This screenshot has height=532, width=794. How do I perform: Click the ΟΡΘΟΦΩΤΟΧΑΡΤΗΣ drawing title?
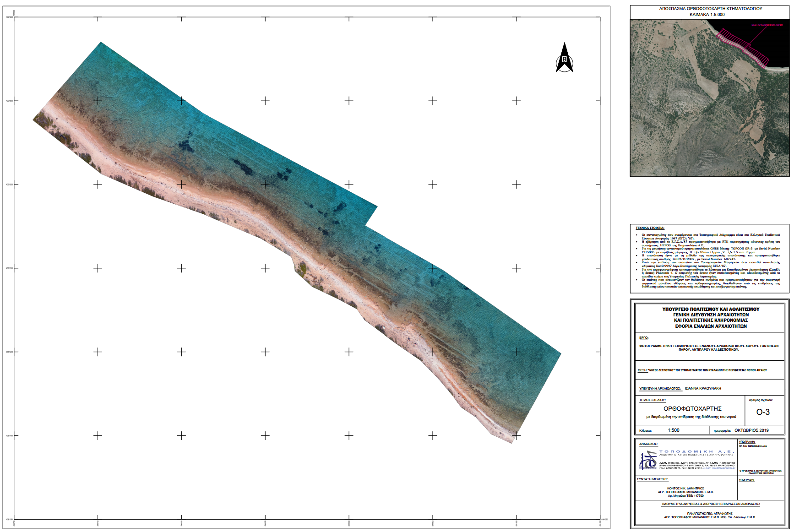[692, 408]
